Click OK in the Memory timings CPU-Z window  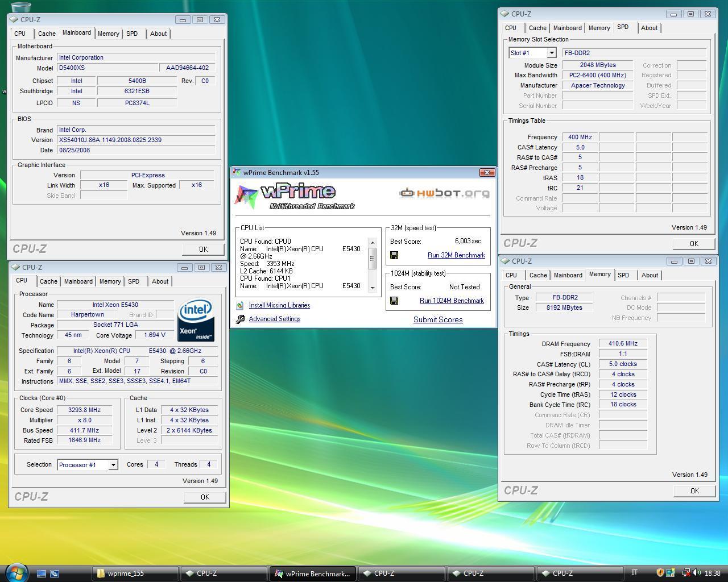[x=694, y=490]
